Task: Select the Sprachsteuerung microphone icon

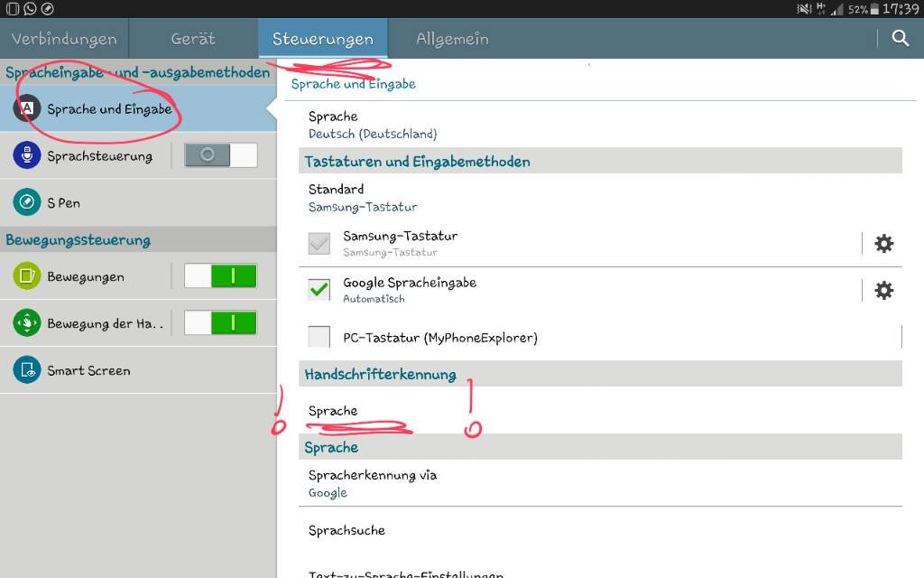Action: [27, 155]
